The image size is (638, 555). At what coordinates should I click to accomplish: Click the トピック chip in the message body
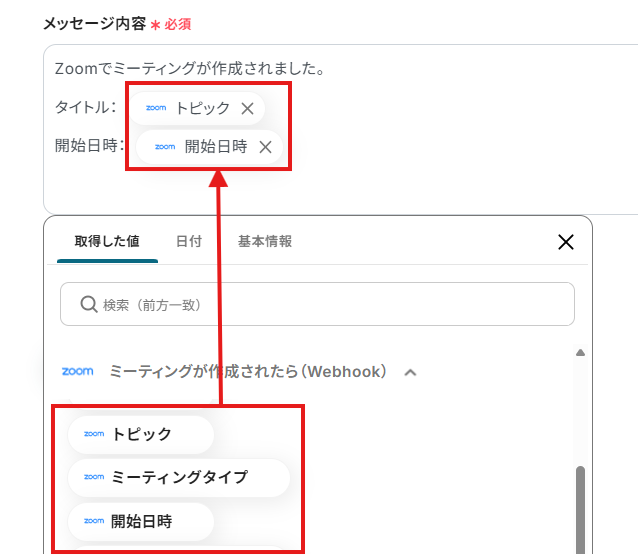click(197, 108)
